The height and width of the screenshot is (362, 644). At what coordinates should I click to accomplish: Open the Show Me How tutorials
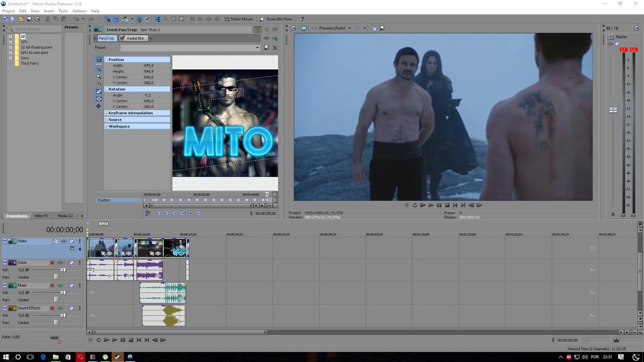(275, 19)
